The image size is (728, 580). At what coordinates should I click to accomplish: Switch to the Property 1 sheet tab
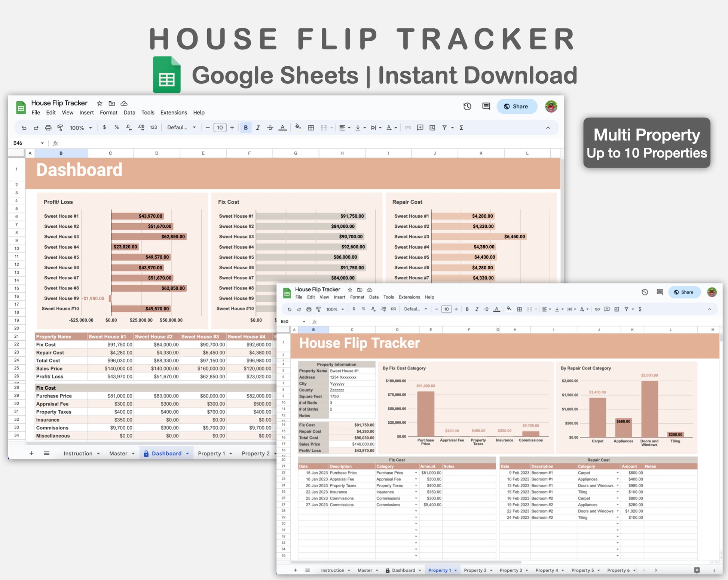pyautogui.click(x=212, y=454)
